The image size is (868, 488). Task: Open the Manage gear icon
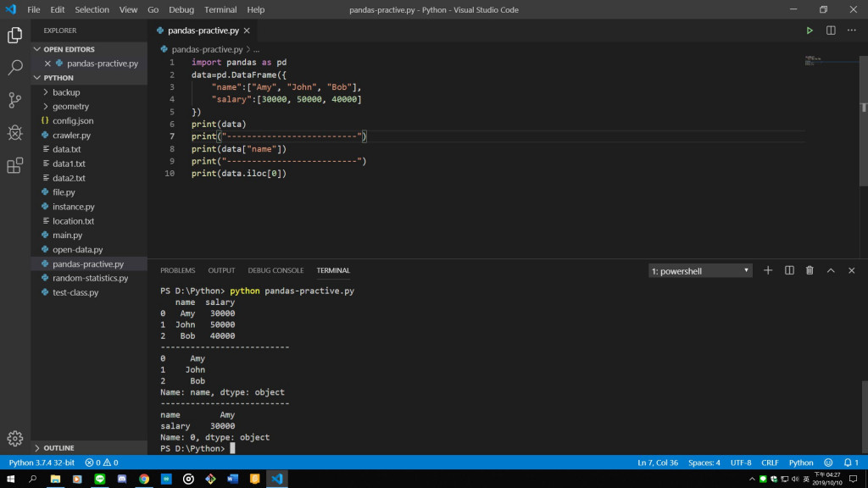coord(15,438)
